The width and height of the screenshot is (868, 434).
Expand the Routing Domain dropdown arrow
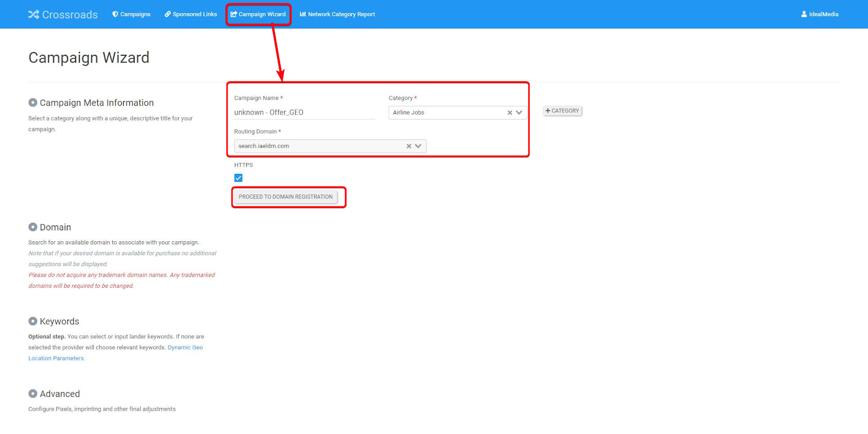(418, 146)
